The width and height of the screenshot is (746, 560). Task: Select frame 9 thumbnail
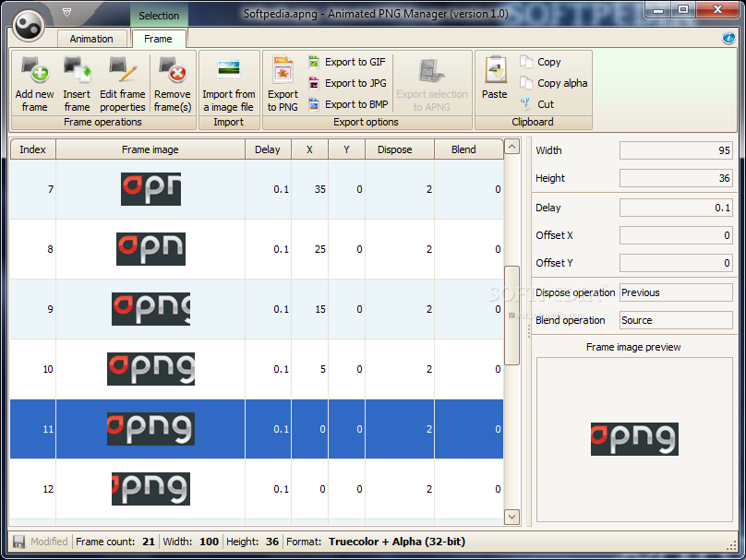click(x=150, y=309)
